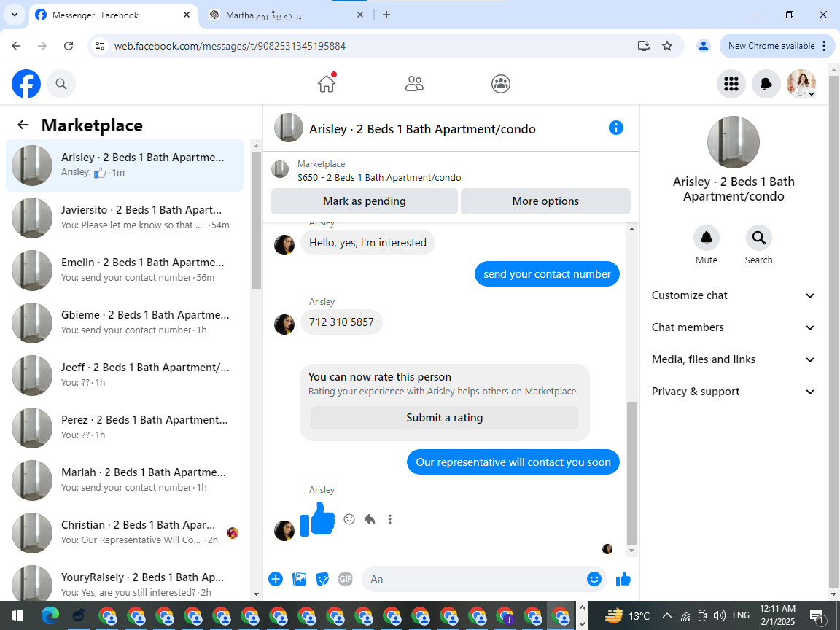The image size is (840, 630).
Task: Go to the Home feed icon
Action: (x=327, y=84)
